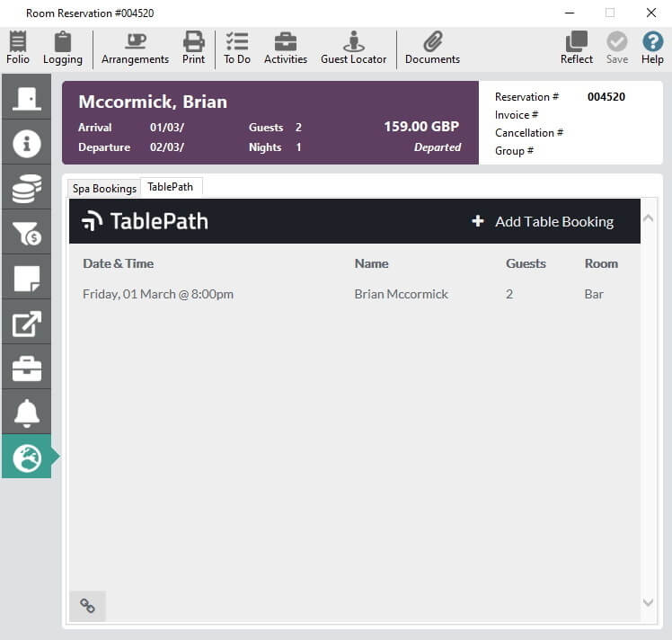Click the 159.00 GBP total amount
672x640 pixels.
click(421, 127)
